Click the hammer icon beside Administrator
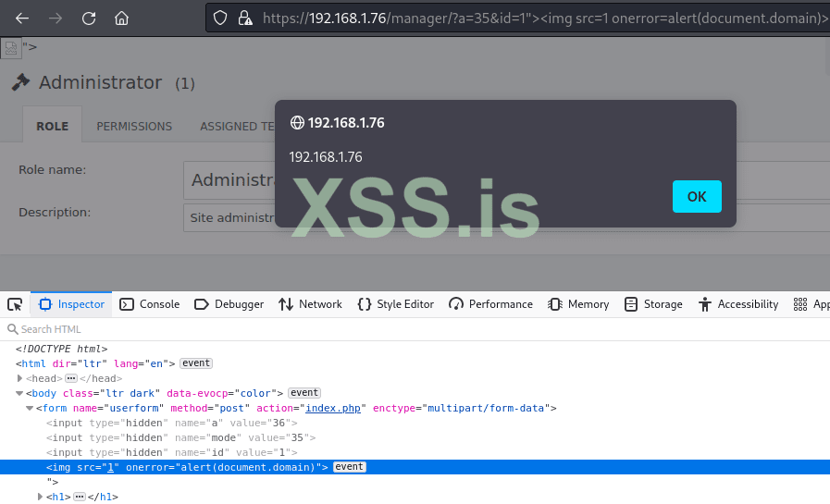This screenshot has height=504, width=830. pyautogui.click(x=20, y=82)
